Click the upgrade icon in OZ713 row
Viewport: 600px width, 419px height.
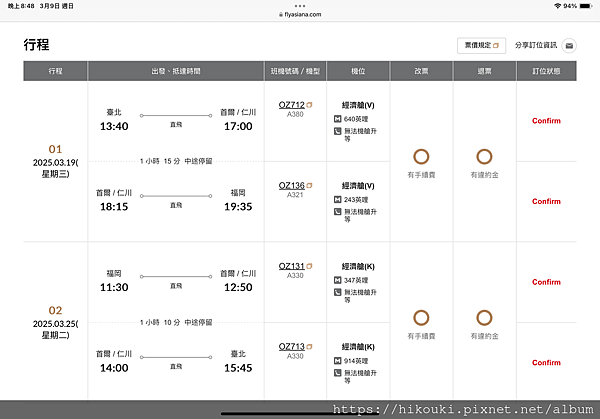click(x=338, y=373)
